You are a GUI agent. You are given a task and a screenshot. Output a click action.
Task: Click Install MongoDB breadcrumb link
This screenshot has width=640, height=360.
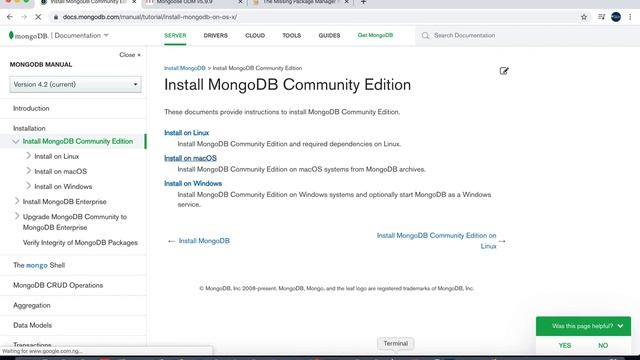point(184,68)
